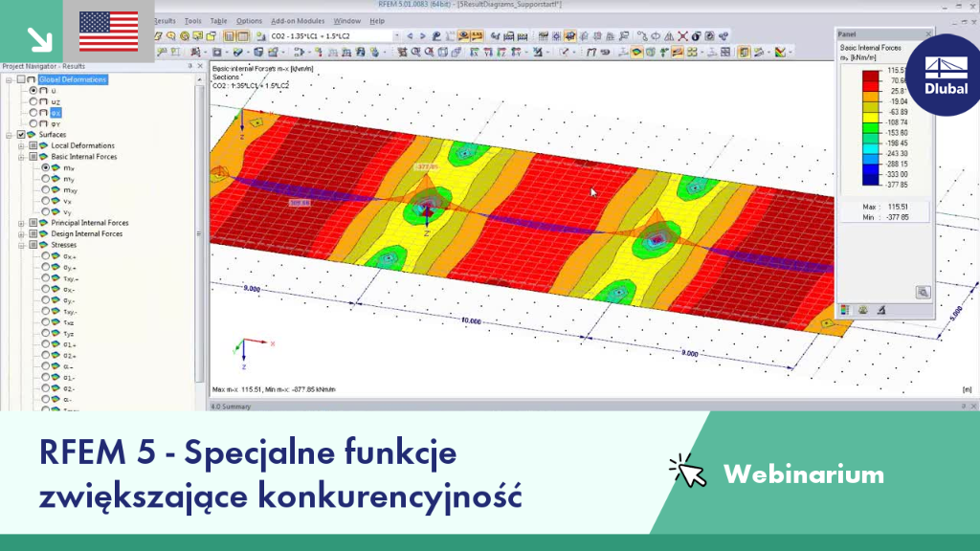Expand the Design Internal Forces node

pos(21,234)
